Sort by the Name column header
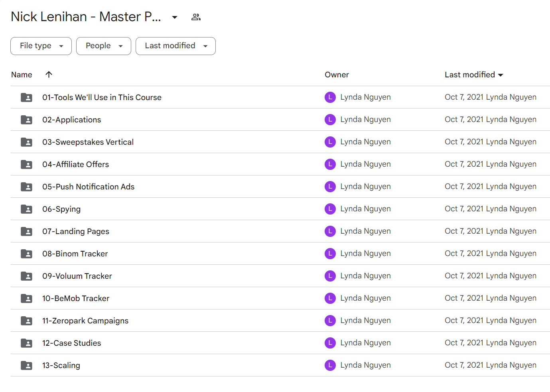 [x=22, y=75]
